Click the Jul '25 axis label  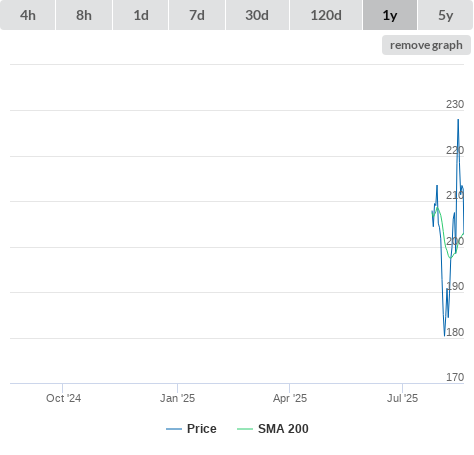[x=402, y=398]
